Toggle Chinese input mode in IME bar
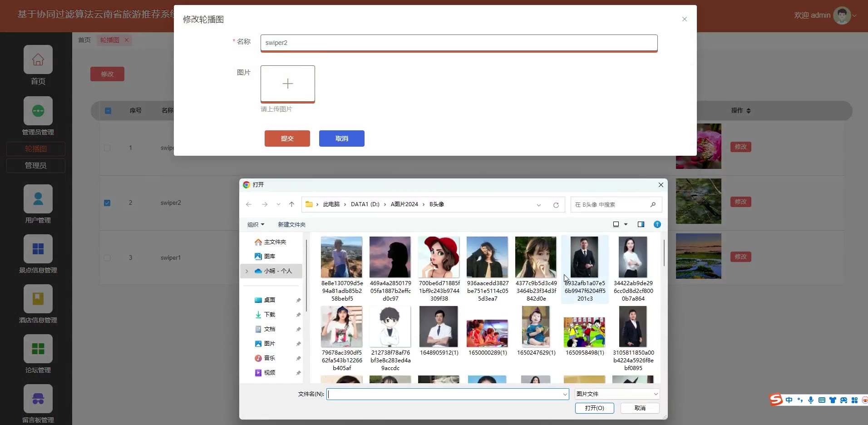The width and height of the screenshot is (868, 425). [x=789, y=400]
